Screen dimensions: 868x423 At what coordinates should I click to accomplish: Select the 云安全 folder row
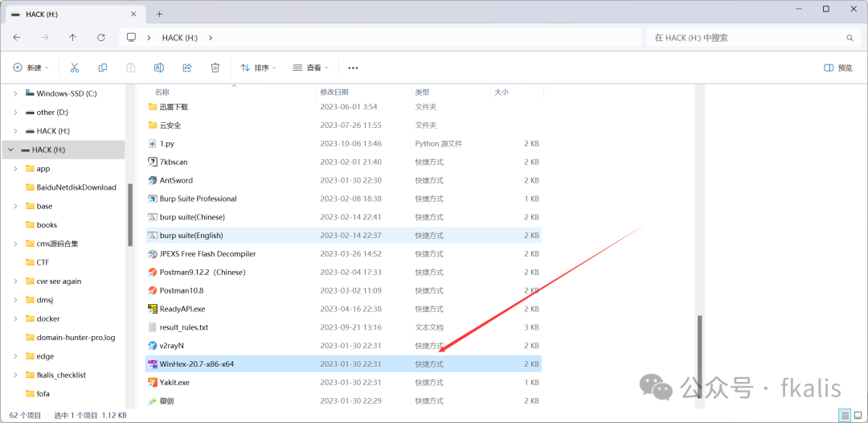pyautogui.click(x=343, y=125)
